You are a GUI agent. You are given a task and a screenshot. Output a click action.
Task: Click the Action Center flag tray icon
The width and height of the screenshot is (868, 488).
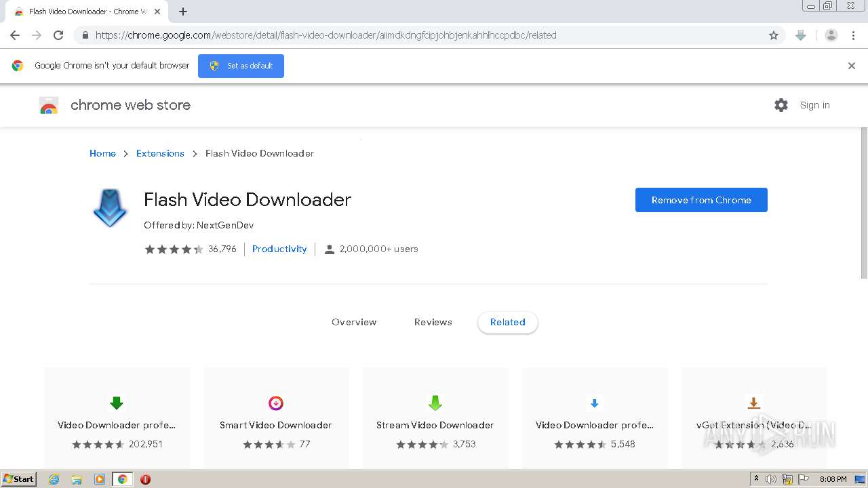804,479
